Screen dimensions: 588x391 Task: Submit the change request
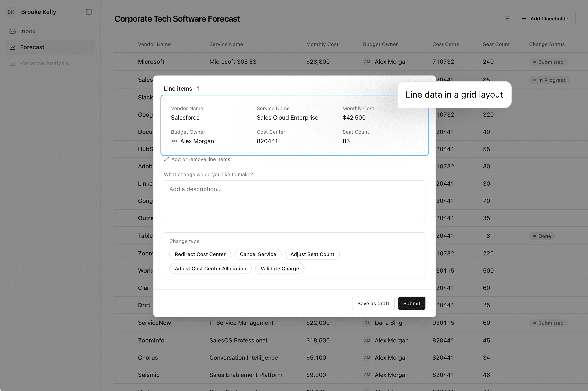point(412,303)
